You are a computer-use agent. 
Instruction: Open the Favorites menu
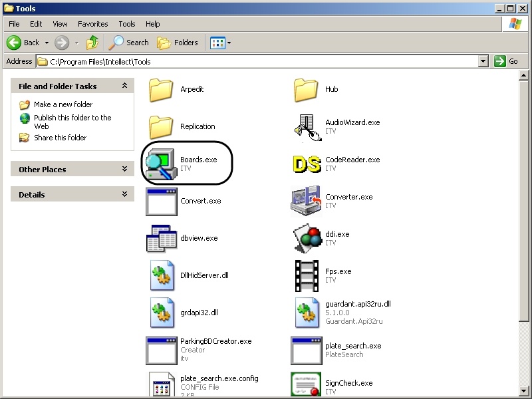[x=92, y=24]
